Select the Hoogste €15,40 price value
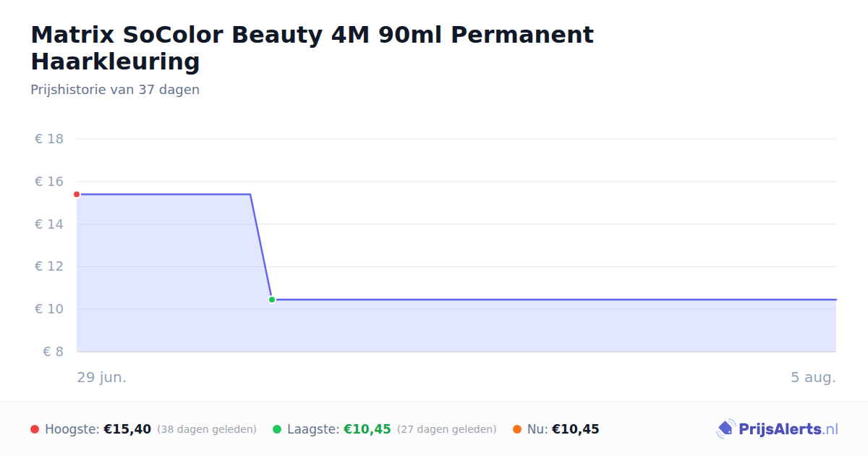Screen dimensions: 868x456 (127, 429)
